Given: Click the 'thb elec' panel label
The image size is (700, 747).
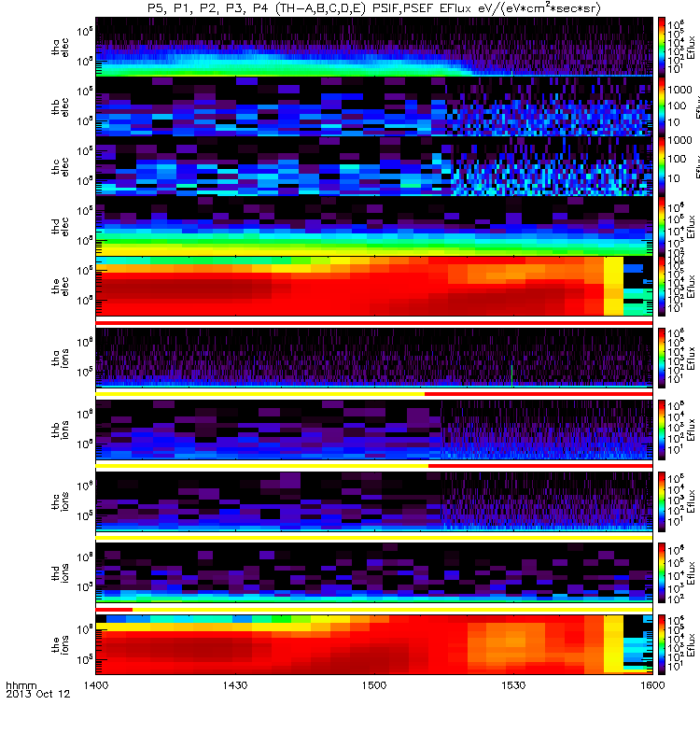Looking at the screenshot, I should (x=60, y=106).
